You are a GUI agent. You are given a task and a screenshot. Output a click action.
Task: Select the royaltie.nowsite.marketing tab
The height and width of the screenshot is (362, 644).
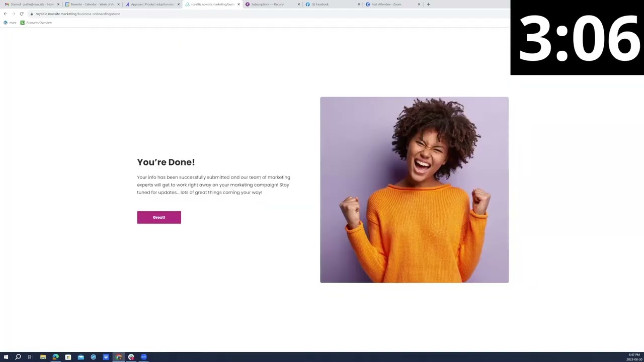pyautogui.click(x=212, y=4)
